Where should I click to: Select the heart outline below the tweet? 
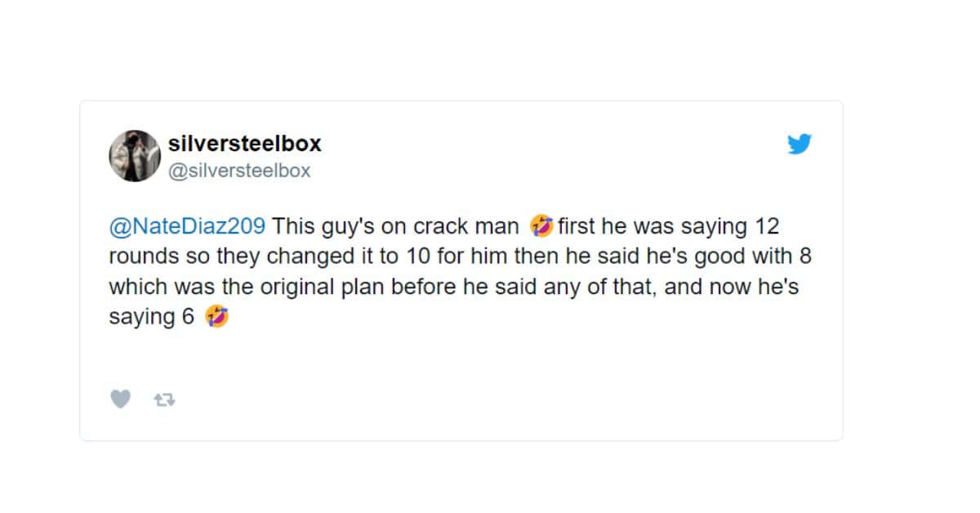(121, 399)
